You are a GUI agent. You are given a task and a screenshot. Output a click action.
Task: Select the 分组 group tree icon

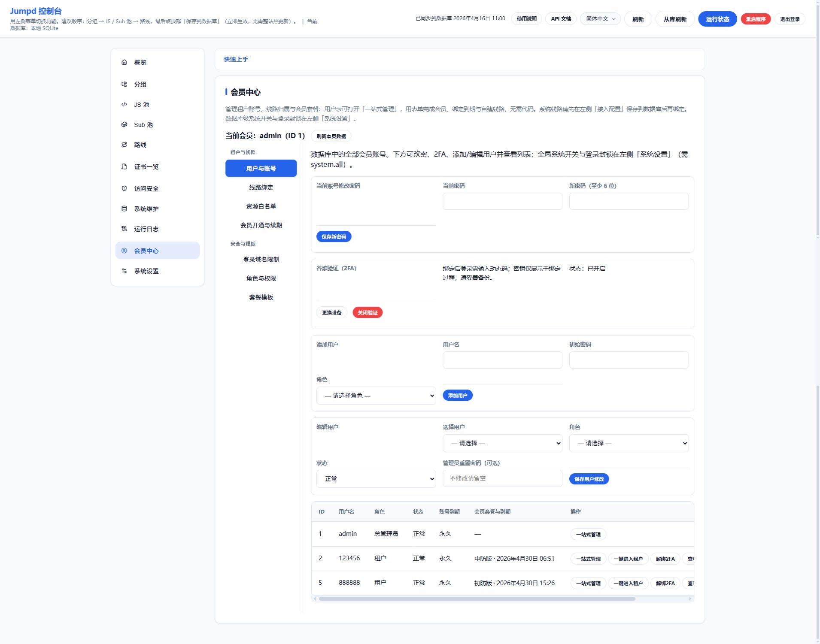(124, 84)
